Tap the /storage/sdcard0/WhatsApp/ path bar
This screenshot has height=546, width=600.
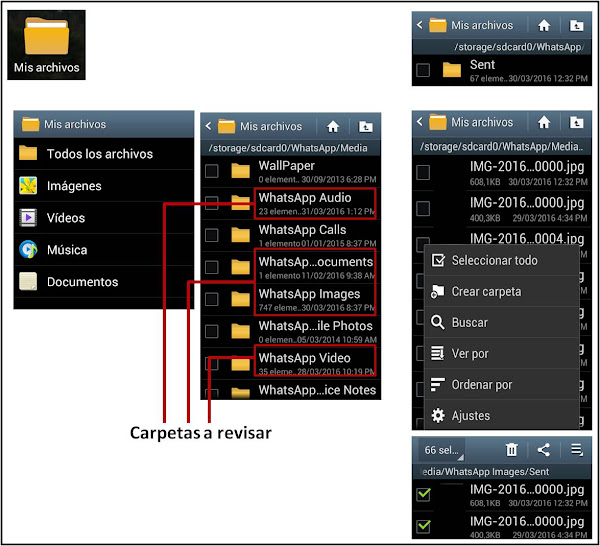pyautogui.click(x=502, y=47)
